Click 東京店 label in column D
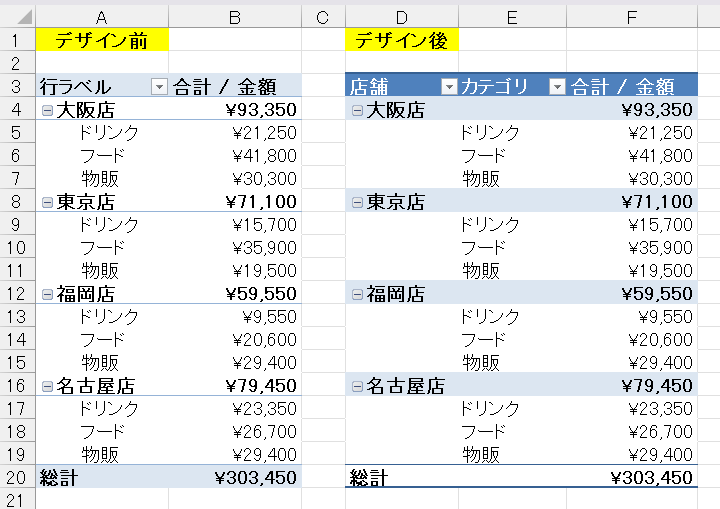Viewport: 720px width, 509px height. tap(395, 202)
